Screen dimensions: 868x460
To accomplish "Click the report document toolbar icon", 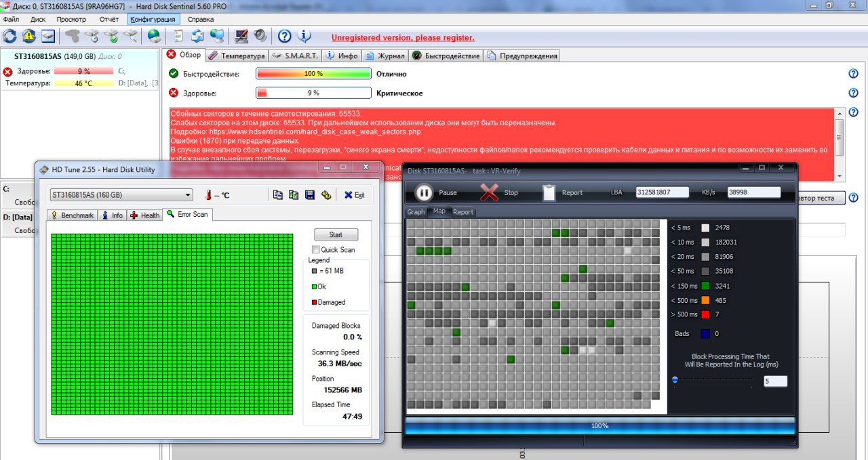I will click(178, 36).
